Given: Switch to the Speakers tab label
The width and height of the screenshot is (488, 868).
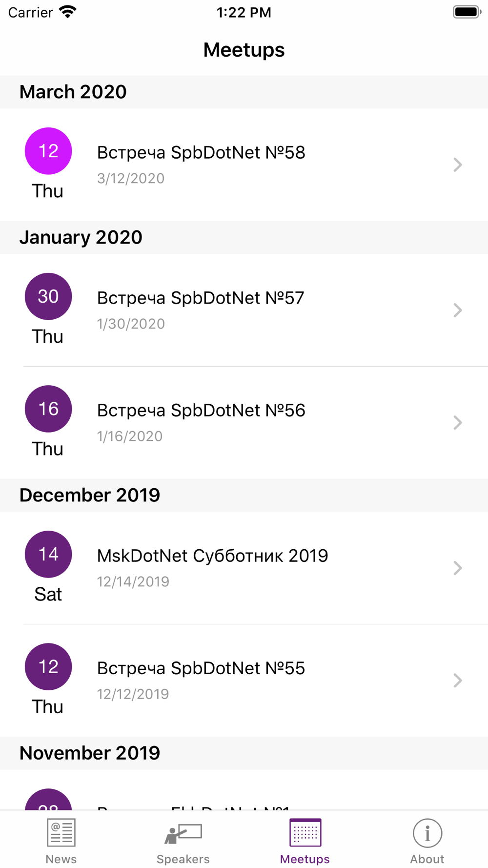Looking at the screenshot, I should pyautogui.click(x=183, y=859).
